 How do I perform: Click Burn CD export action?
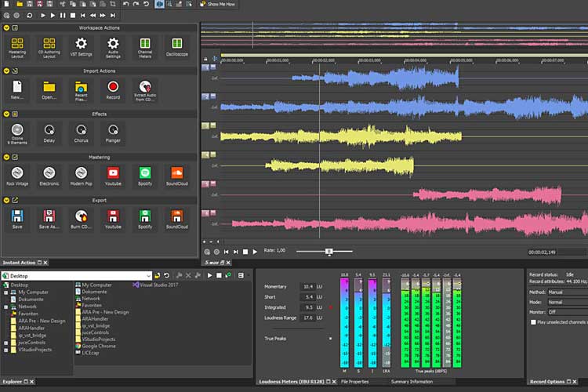[81, 220]
